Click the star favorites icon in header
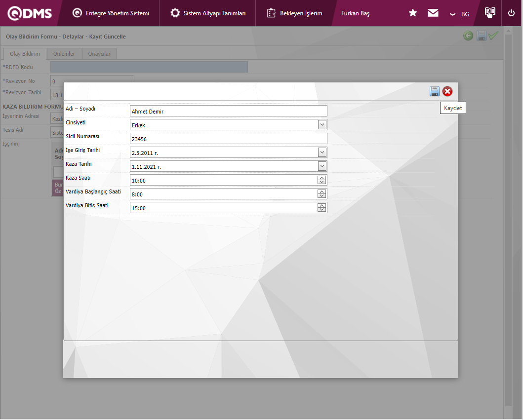Screen dimensions: 523x420 click(413, 13)
